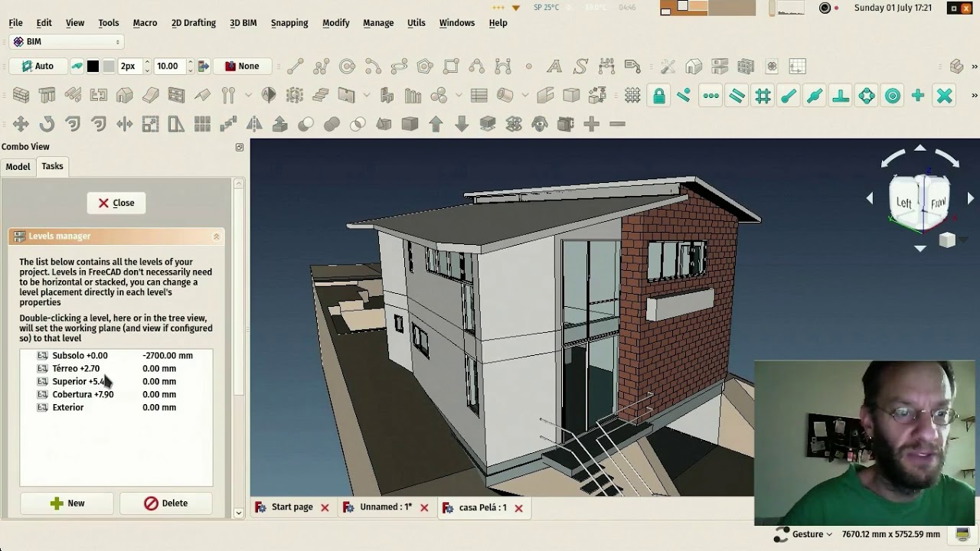Select the Upgrade arrow tool

point(436,124)
